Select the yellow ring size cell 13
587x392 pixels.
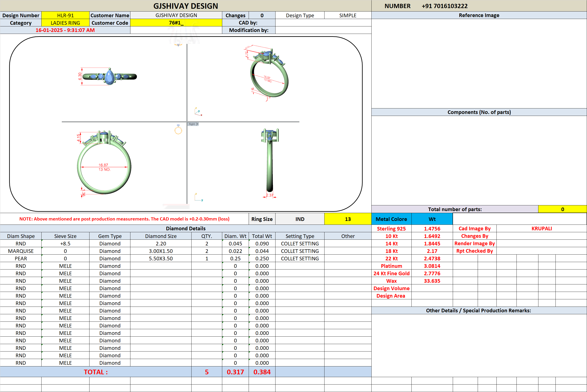(348, 219)
